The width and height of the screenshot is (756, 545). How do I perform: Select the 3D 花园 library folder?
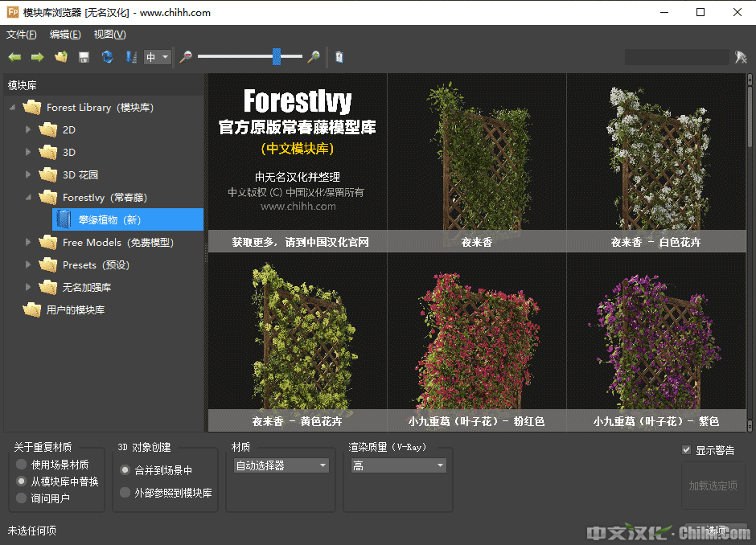click(80, 174)
